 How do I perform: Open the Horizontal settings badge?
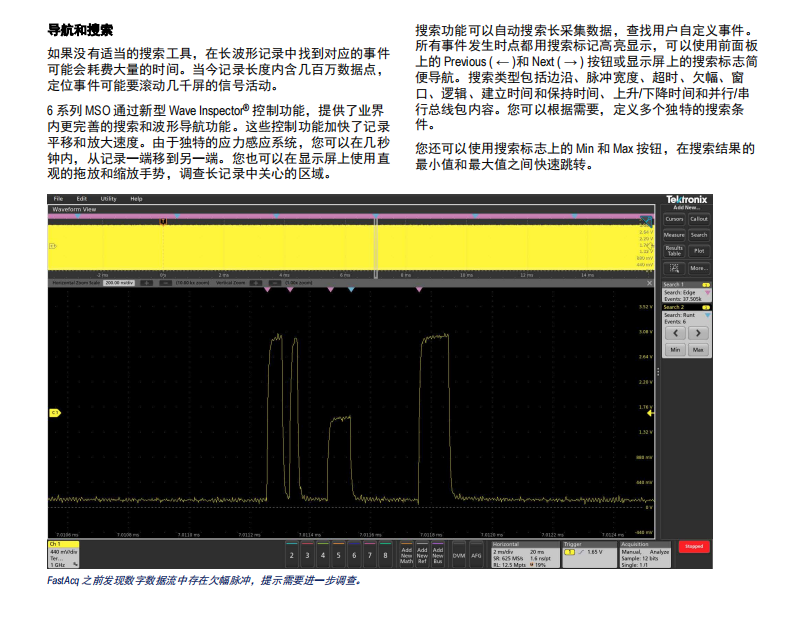525,554
